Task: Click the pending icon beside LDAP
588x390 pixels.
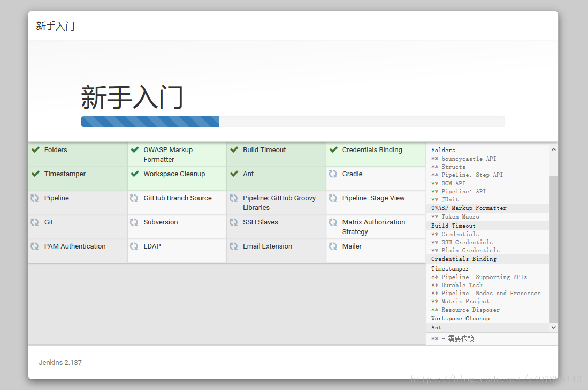Action: [x=135, y=246]
